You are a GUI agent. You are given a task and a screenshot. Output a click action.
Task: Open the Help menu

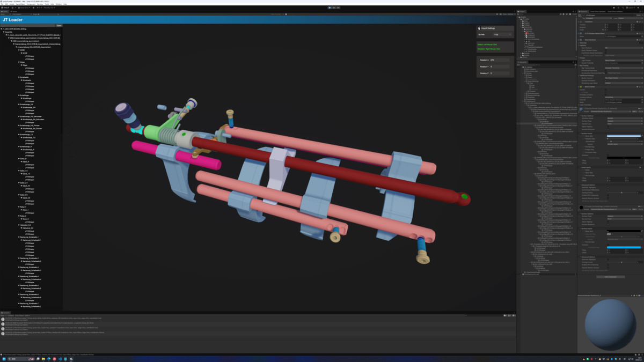pos(65,4)
